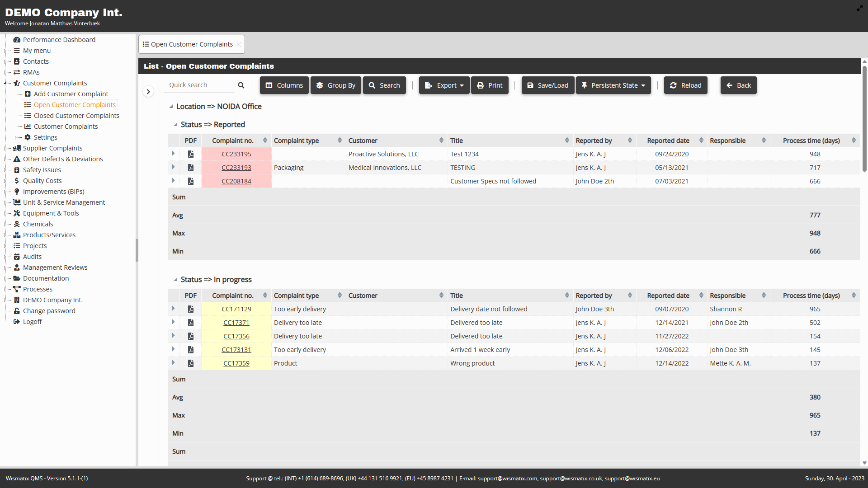Open Projects menu item
The height and width of the screenshot is (488, 868).
[x=35, y=246]
